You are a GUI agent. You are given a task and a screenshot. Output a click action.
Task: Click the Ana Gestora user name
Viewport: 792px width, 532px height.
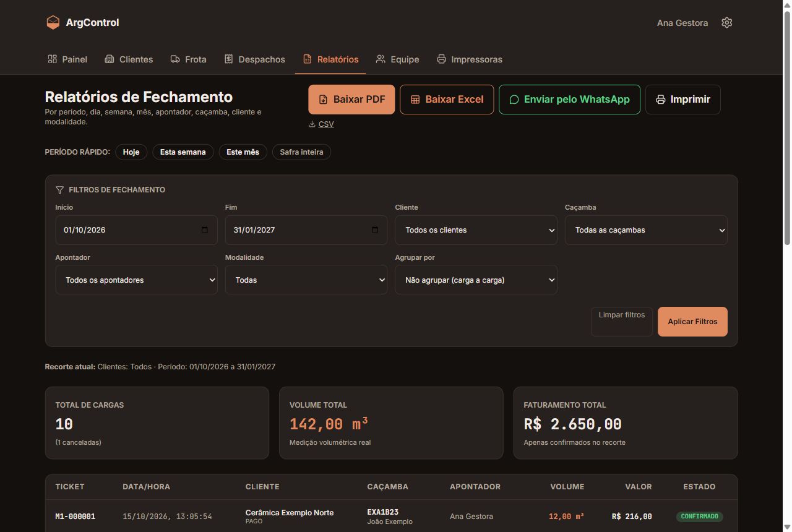tap(682, 23)
